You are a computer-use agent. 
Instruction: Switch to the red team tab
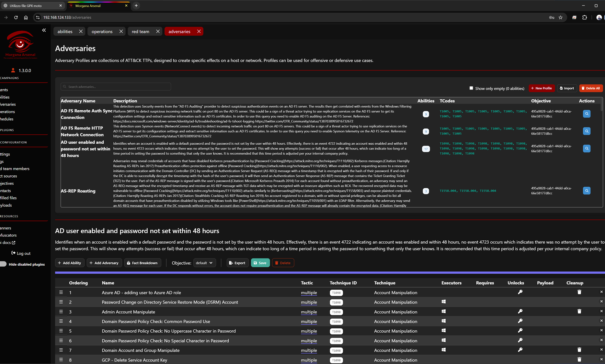(140, 31)
